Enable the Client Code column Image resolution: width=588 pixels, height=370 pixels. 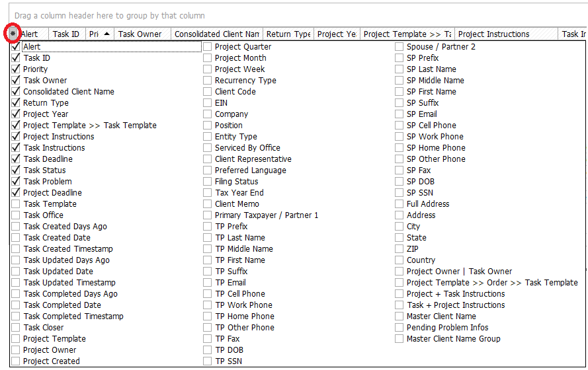pyautogui.click(x=208, y=92)
